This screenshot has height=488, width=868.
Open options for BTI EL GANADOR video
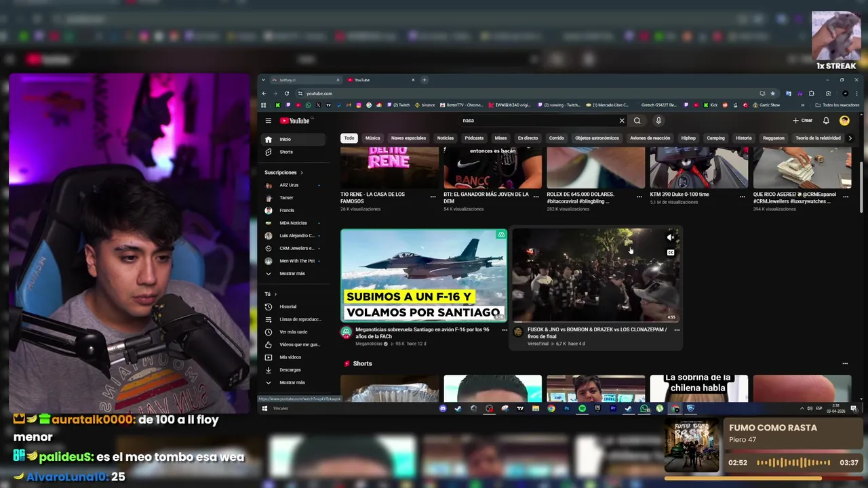click(536, 197)
